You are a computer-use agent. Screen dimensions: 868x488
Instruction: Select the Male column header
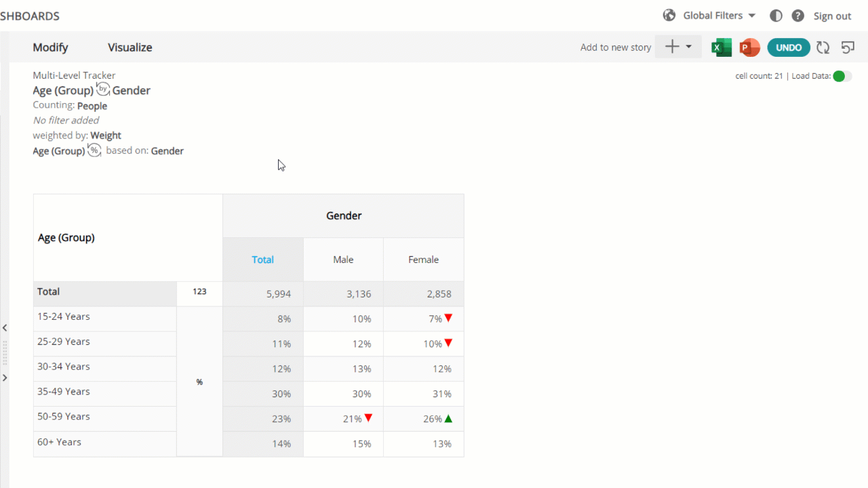pyautogui.click(x=343, y=260)
